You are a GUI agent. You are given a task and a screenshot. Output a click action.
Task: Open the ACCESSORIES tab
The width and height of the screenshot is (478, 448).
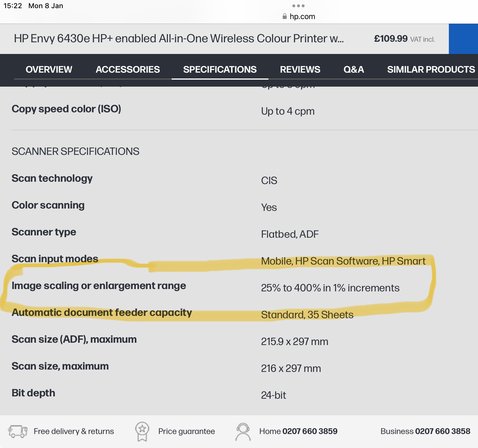[128, 69]
